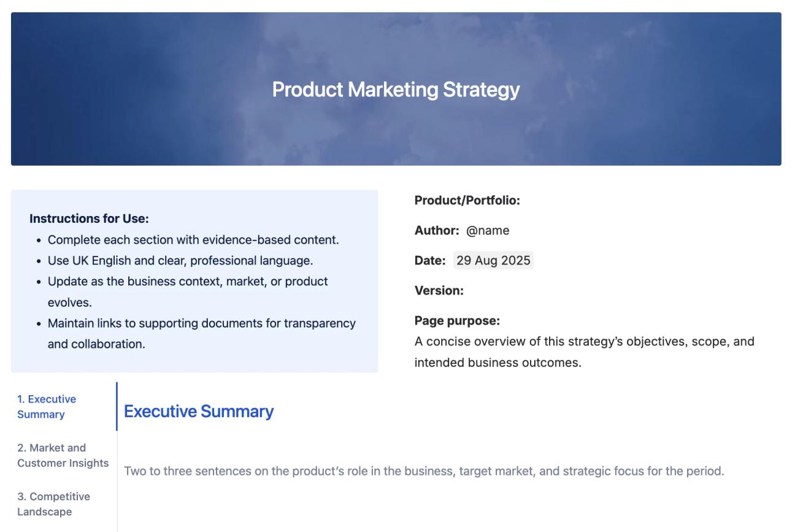The width and height of the screenshot is (795, 532).
Task: Click the "Date:" label
Action: 429,260
